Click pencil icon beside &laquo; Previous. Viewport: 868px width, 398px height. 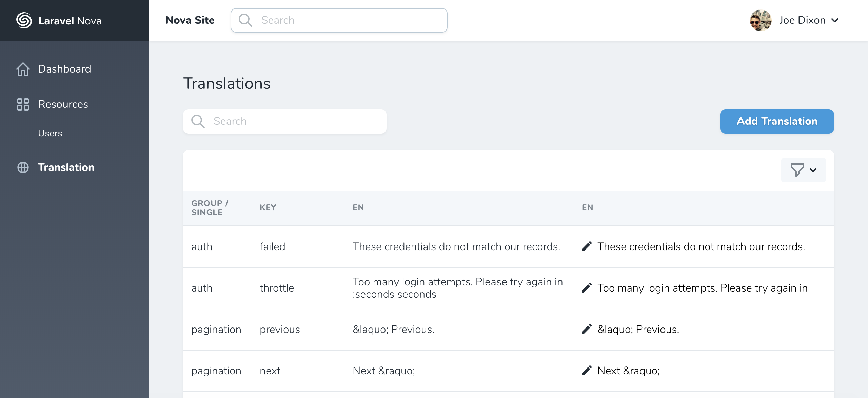[x=587, y=329]
